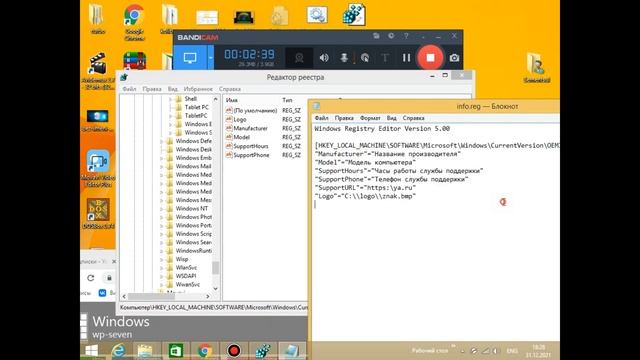The image size is (640, 360).
Task: Click the Bandicam clock icon in title bar
Action: coord(391,36)
